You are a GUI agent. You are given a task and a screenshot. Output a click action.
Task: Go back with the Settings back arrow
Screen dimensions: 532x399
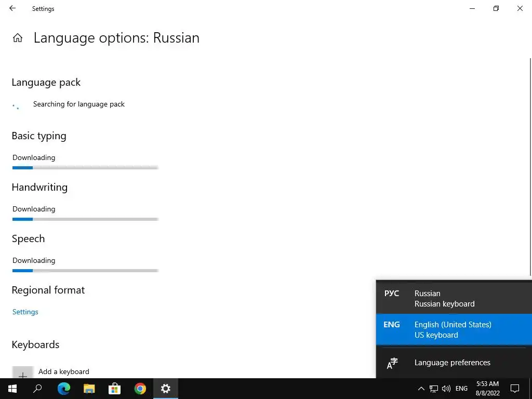12,8
